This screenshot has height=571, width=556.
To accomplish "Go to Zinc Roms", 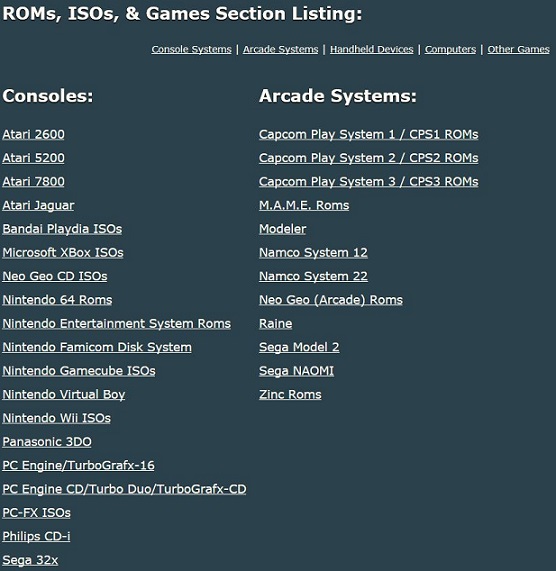I will [290, 394].
